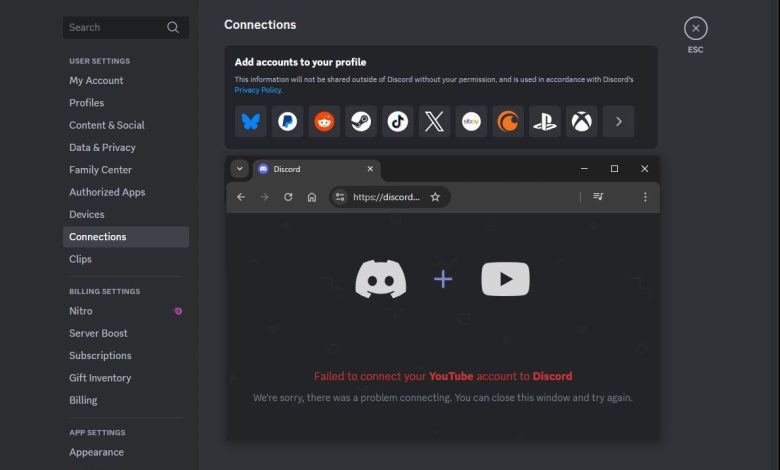Viewport: 780px width, 470px height.
Task: Close settings with the ESC circle button
Action: (x=695, y=28)
